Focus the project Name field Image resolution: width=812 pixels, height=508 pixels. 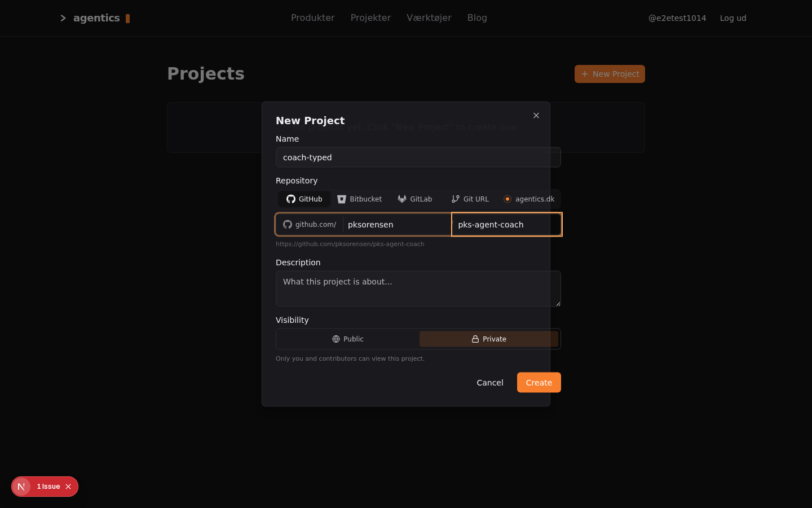[x=418, y=157]
